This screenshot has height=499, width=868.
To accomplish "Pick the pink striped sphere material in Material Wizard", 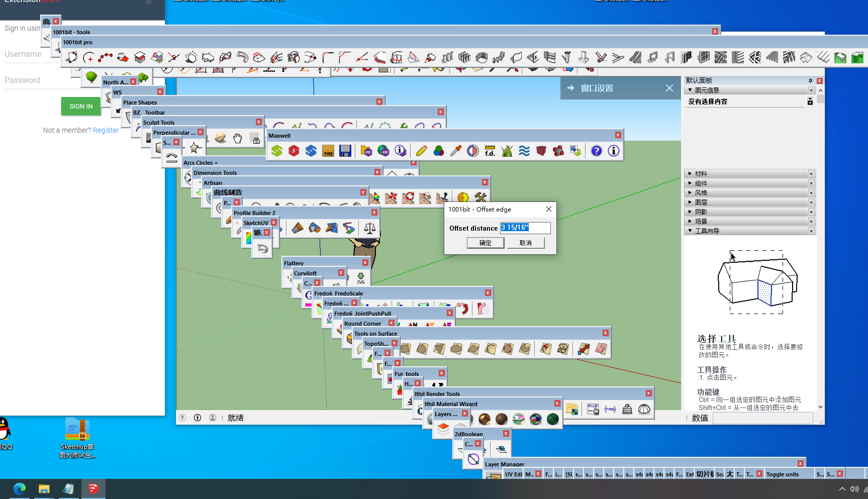I will (x=519, y=419).
